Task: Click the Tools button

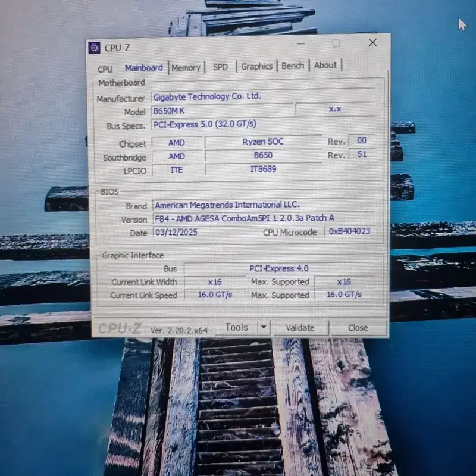Action: 236,327
